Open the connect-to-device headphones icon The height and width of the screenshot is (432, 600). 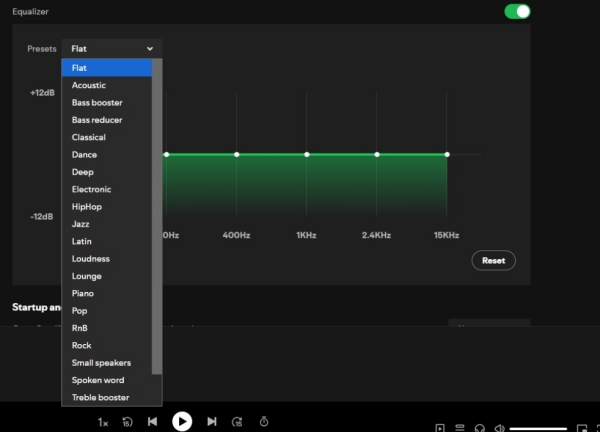[x=480, y=428]
